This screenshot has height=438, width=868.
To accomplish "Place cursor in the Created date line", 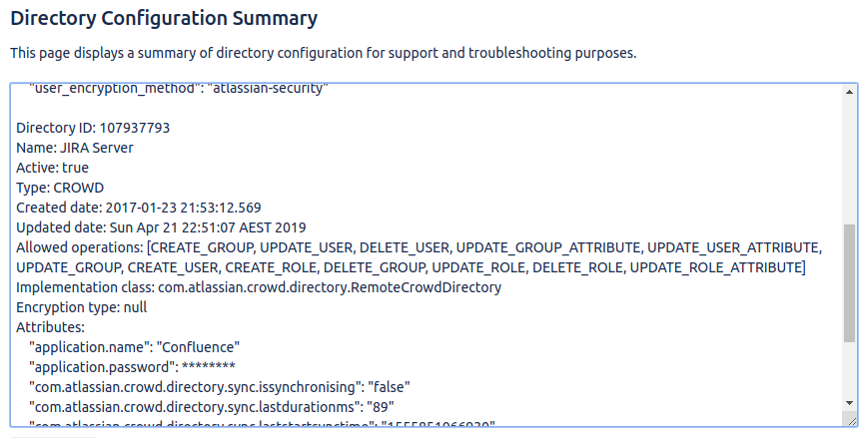I will (x=139, y=208).
